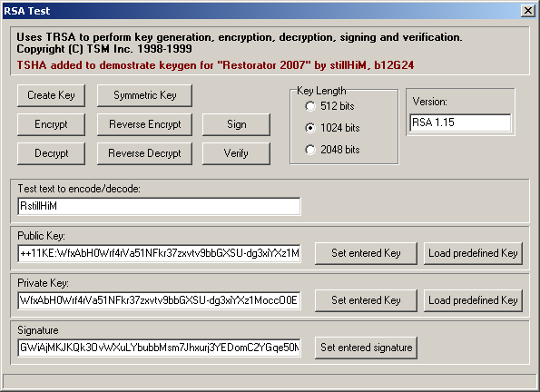The height and width of the screenshot is (392, 540).
Task: Click the 'Public Key:' label
Action: click(x=41, y=236)
